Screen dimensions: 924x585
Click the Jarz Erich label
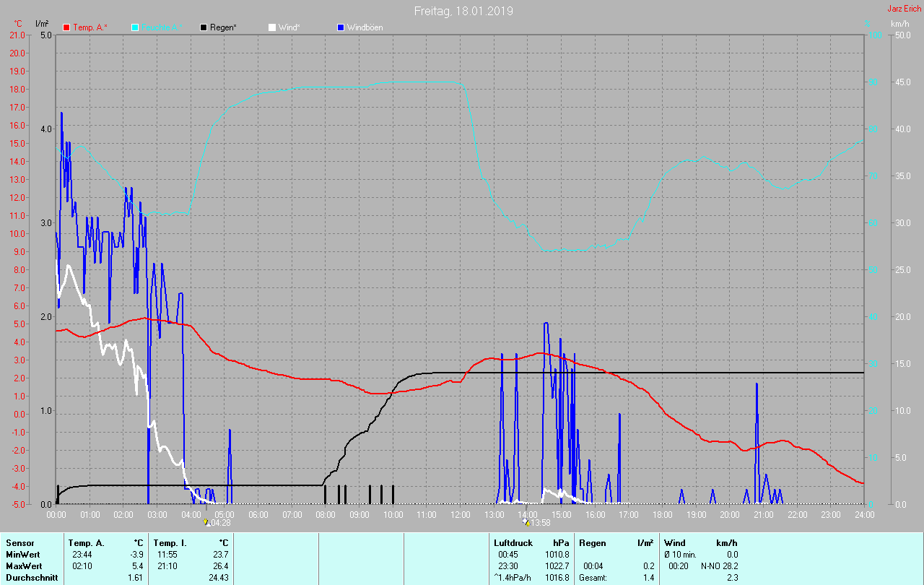904,9
